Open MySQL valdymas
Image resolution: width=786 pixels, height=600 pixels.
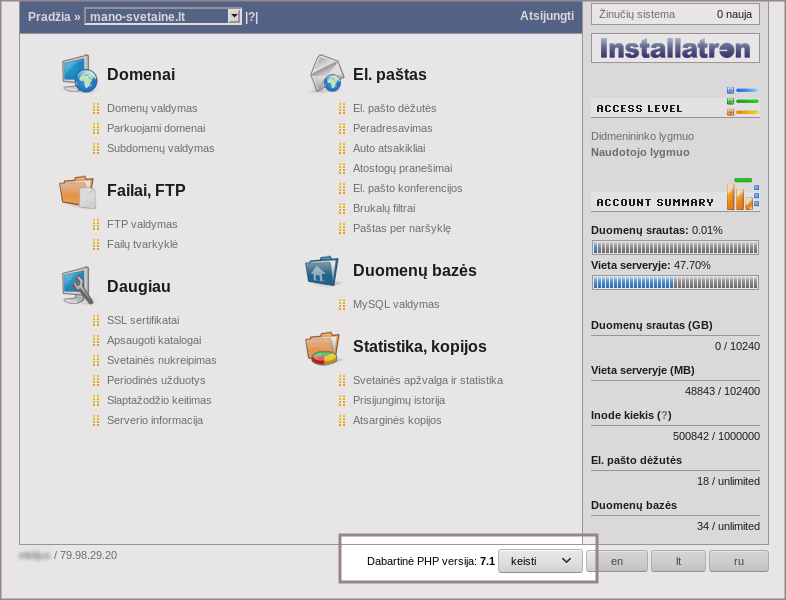pos(396,304)
